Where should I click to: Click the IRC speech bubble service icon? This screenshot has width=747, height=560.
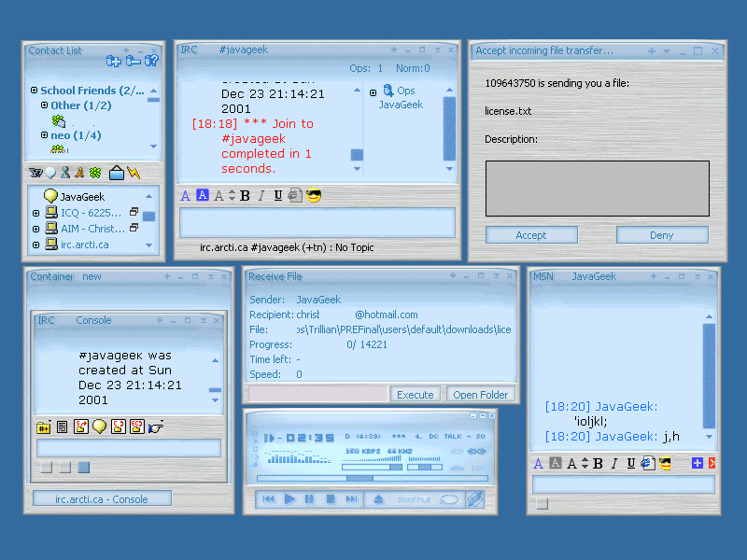coord(50,173)
